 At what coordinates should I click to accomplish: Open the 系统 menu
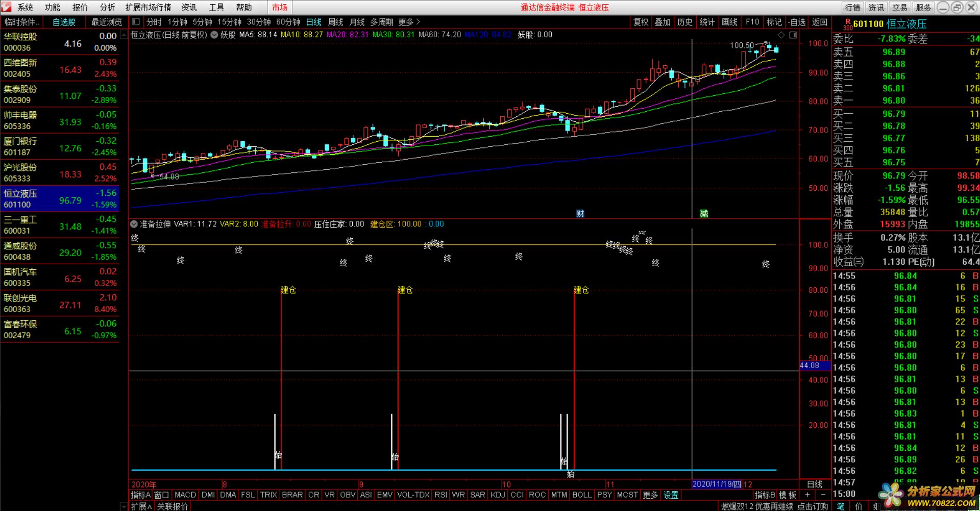click(25, 7)
